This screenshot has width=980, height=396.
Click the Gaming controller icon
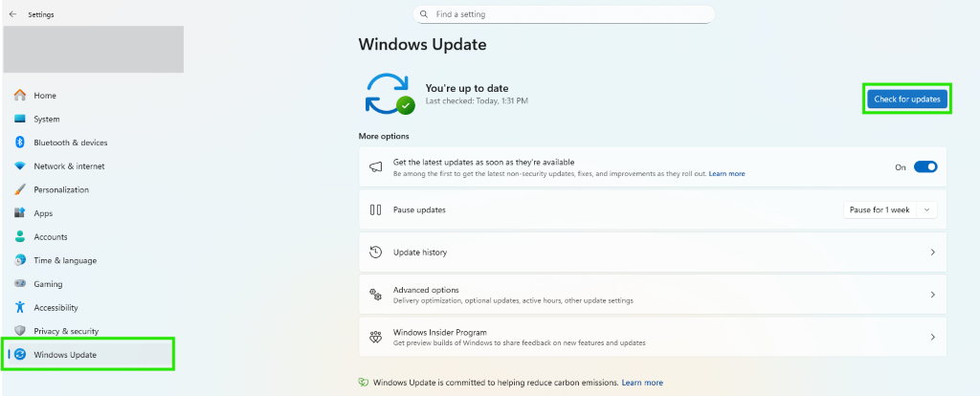(x=20, y=283)
